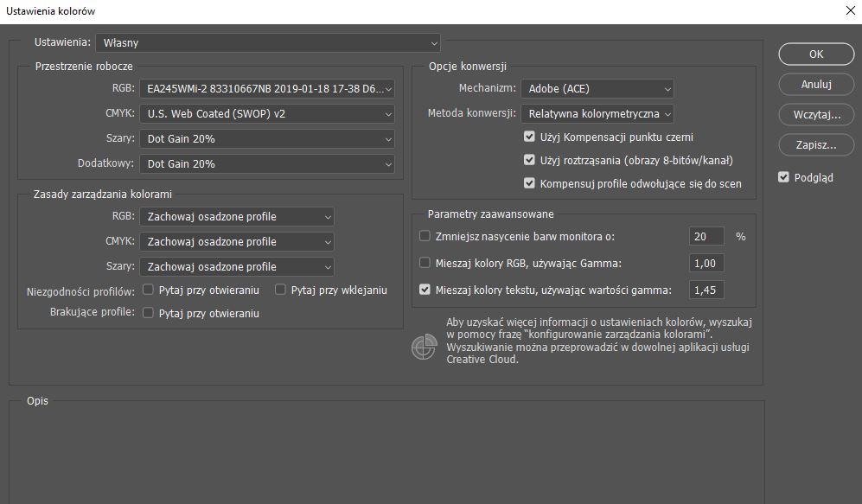862x504 pixels.
Task: Click the Creative Cloud search globe icon
Action: click(x=424, y=346)
